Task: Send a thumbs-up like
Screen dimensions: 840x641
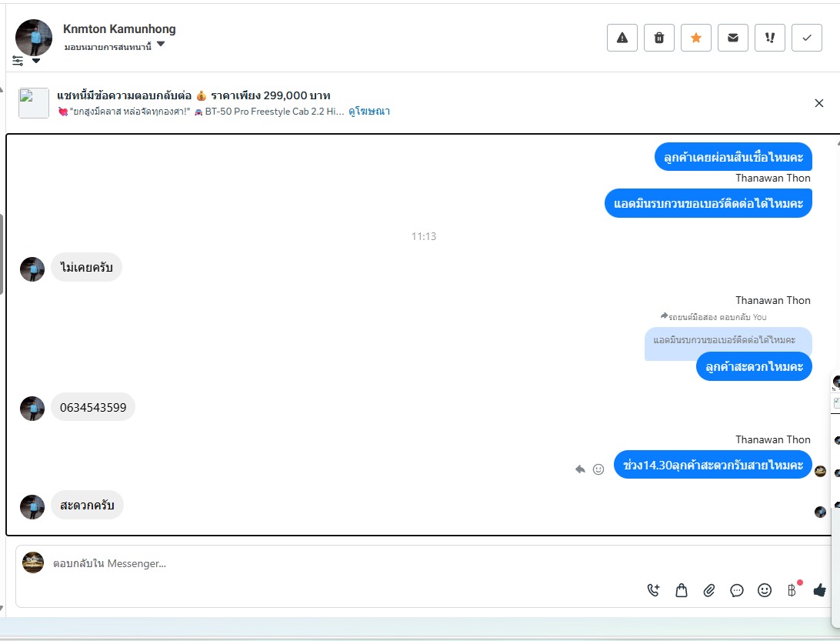Action: coord(820,590)
